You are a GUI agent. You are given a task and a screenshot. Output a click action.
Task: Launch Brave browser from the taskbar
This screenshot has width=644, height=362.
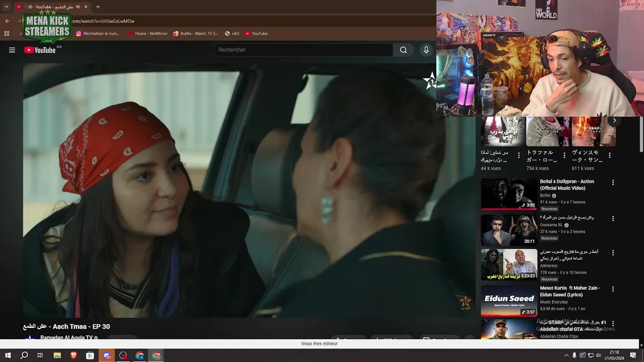coord(74,355)
